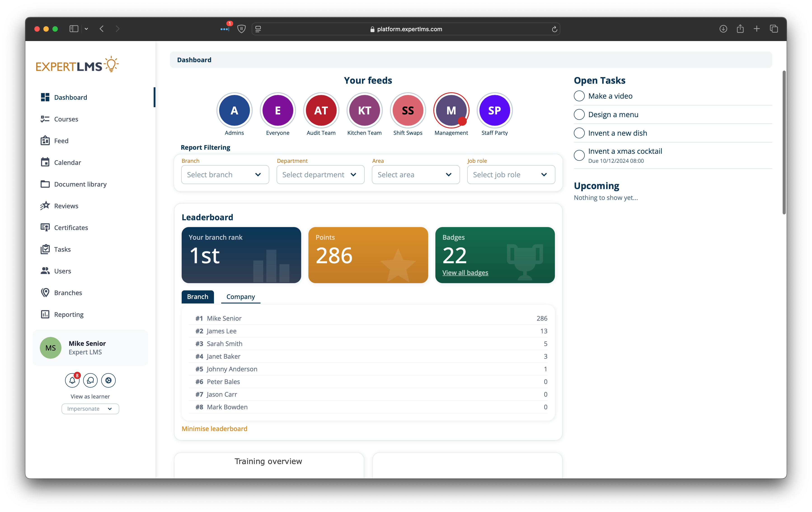Expand the Select branch dropdown
812x512 pixels.
click(225, 175)
